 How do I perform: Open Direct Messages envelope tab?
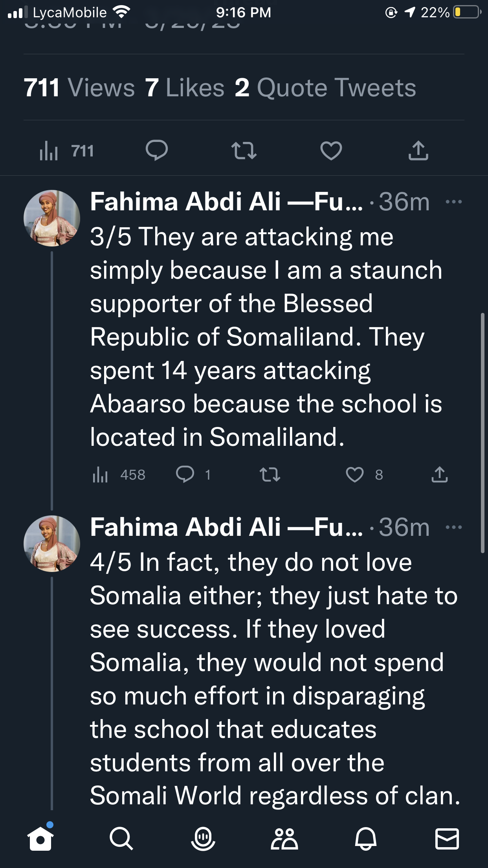tap(447, 839)
